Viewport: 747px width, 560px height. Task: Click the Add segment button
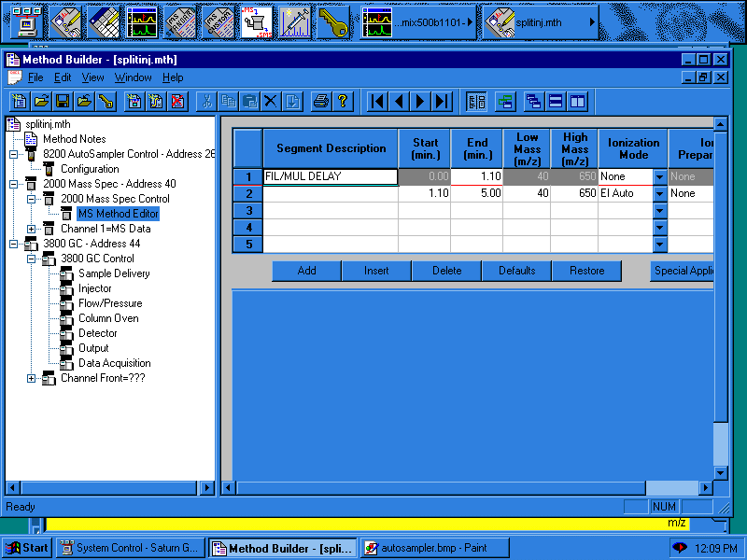[306, 271]
